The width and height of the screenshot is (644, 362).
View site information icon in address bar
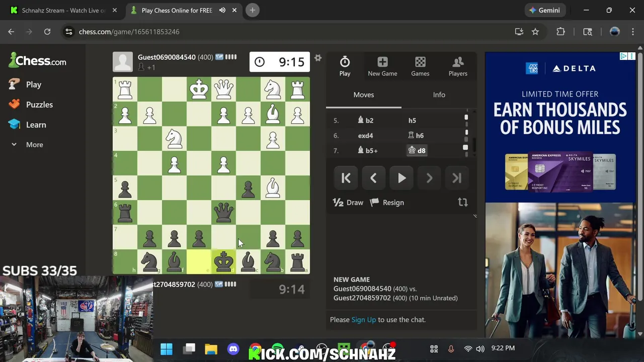pos(69,32)
